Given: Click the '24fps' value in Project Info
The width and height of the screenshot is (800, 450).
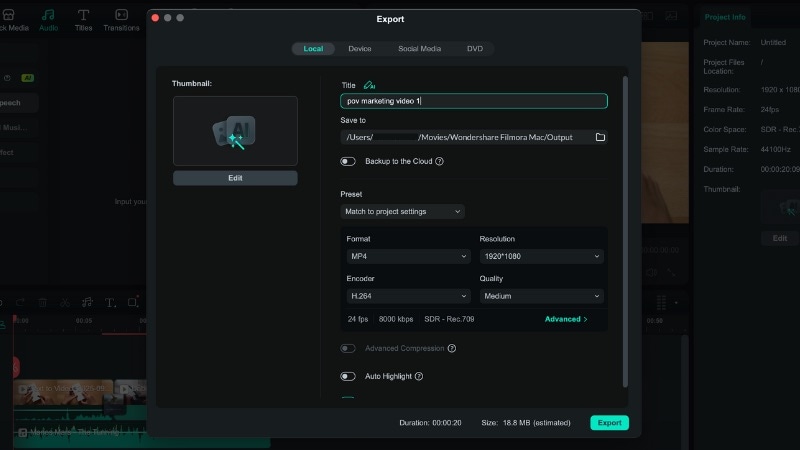Looking at the screenshot, I should click(x=770, y=109).
